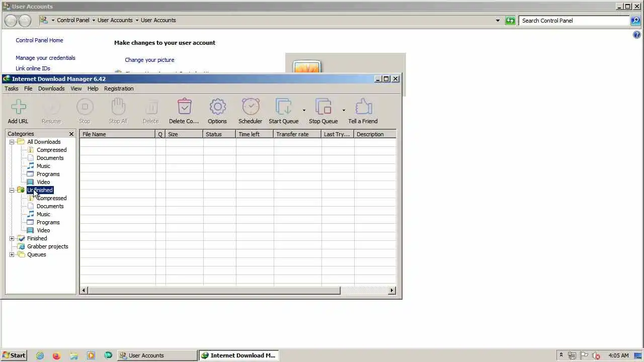Viewport: 644px width, 362px height.
Task: Switch to User Accounts taskbar button
Action: pyautogui.click(x=157, y=355)
